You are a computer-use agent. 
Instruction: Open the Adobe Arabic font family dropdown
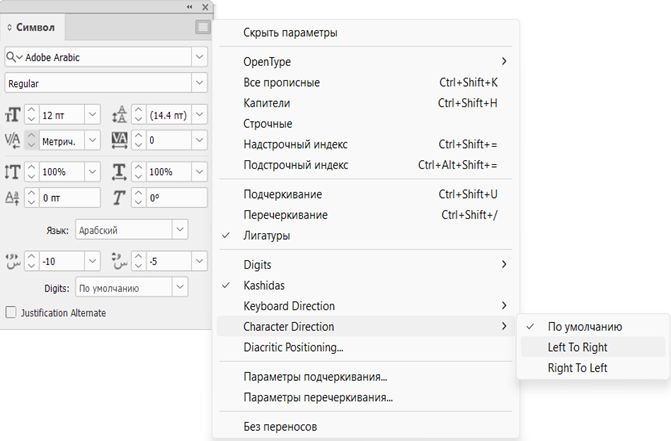[x=199, y=57]
